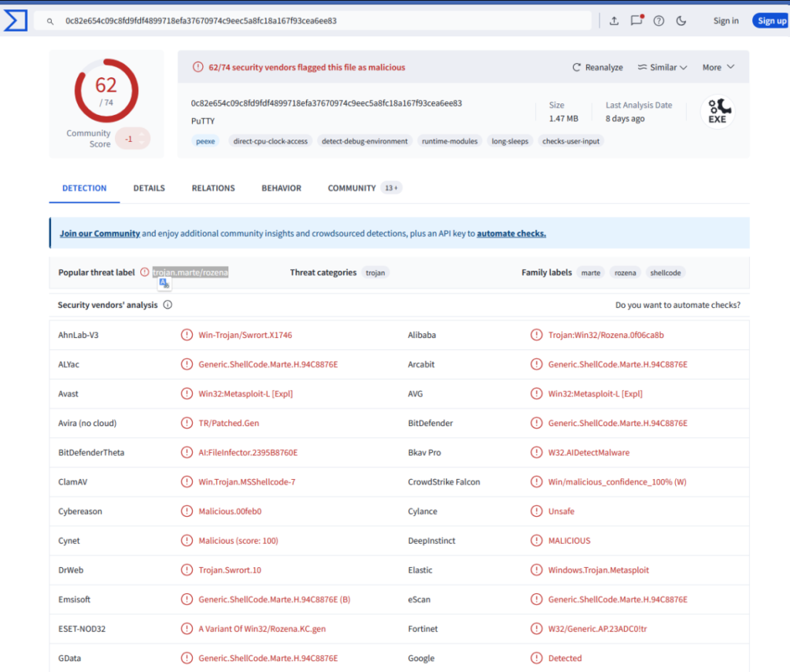Click info icon next to Security vendors' analysis
790x672 pixels.
pos(167,305)
